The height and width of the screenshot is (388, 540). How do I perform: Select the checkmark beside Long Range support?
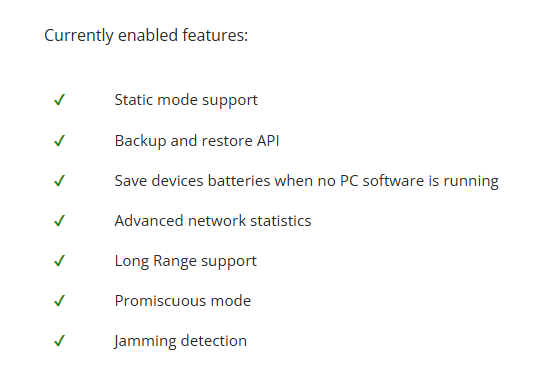point(60,261)
